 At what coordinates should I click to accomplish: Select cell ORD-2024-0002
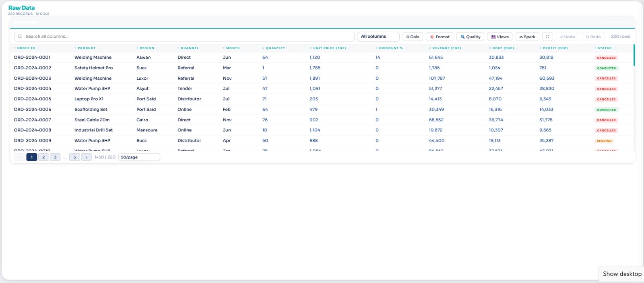coord(32,68)
